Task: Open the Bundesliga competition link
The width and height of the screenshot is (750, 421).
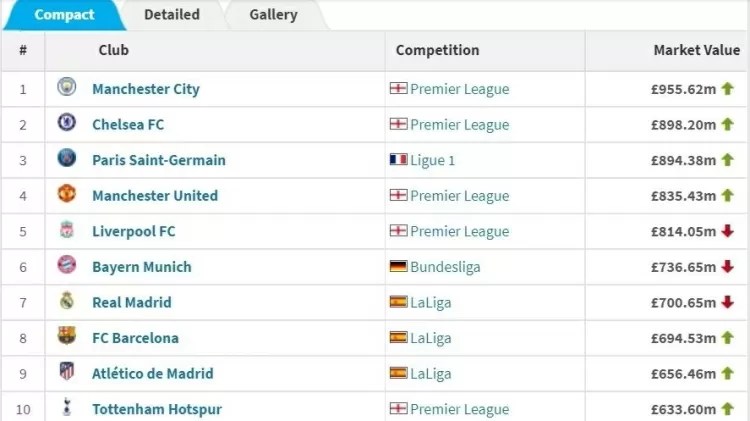Action: tap(445, 267)
